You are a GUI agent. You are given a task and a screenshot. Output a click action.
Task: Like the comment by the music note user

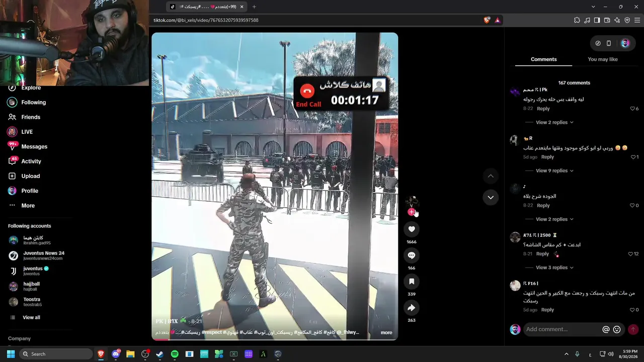pos(632,205)
